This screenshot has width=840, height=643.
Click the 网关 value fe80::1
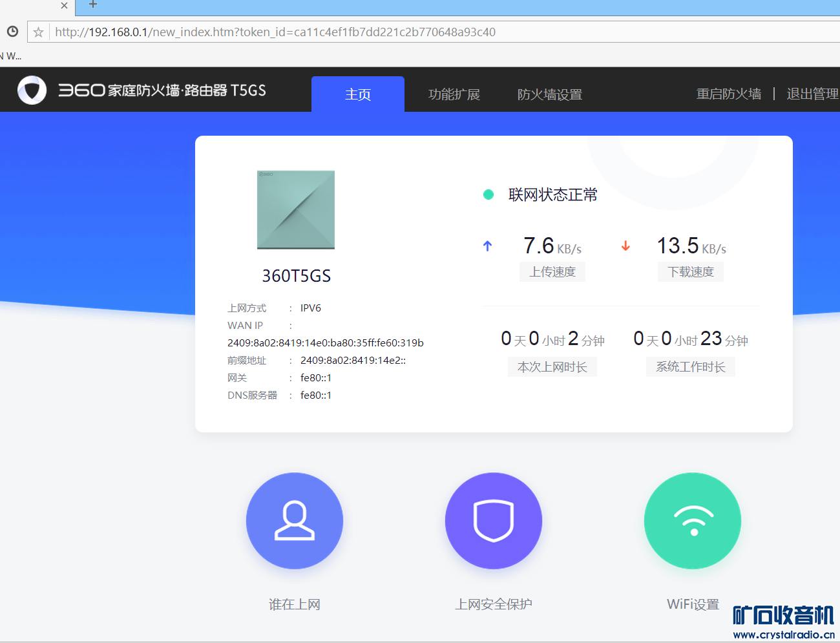[316, 377]
